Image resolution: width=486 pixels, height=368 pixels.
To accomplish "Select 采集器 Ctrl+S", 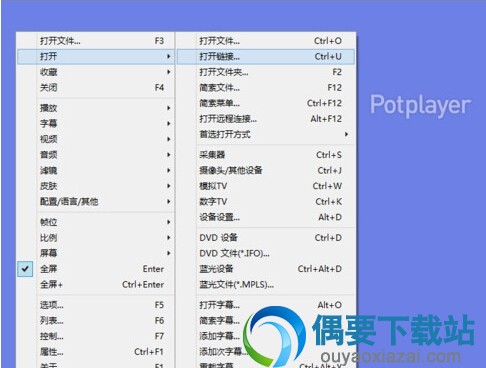I will (265, 155).
